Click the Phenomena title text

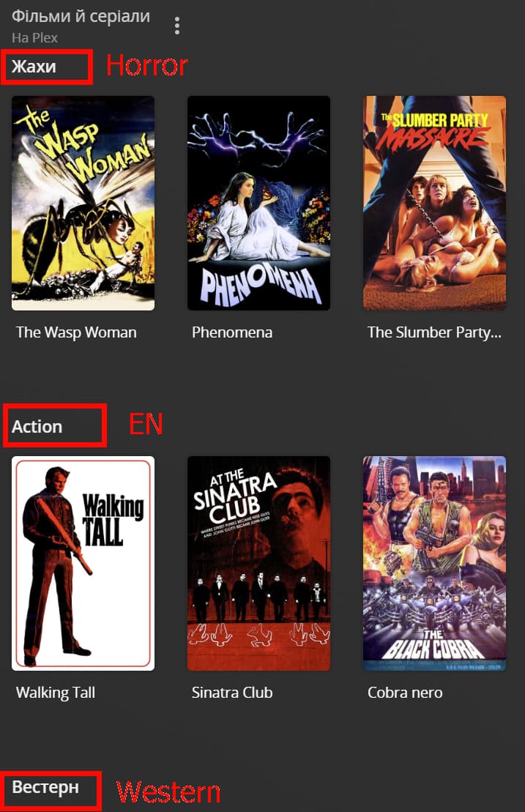(232, 332)
